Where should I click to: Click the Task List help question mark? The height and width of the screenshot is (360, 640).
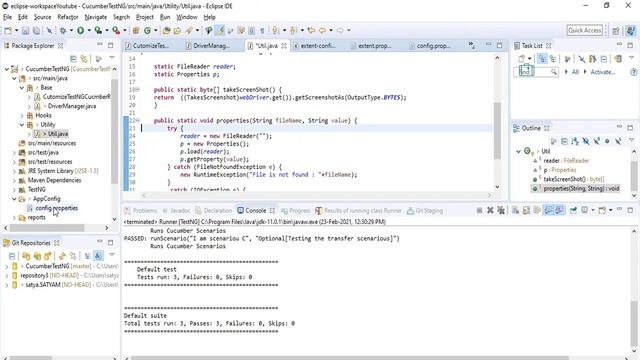(x=633, y=72)
